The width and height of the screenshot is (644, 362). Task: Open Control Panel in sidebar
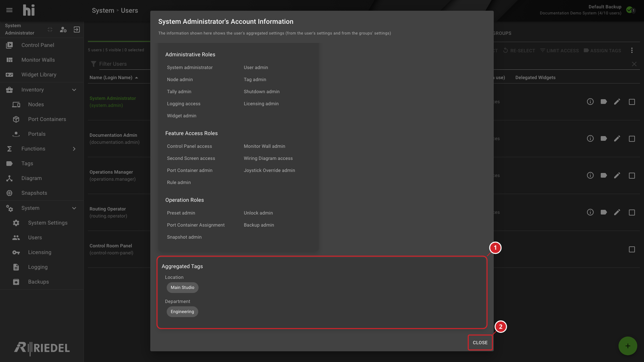[x=42, y=45]
